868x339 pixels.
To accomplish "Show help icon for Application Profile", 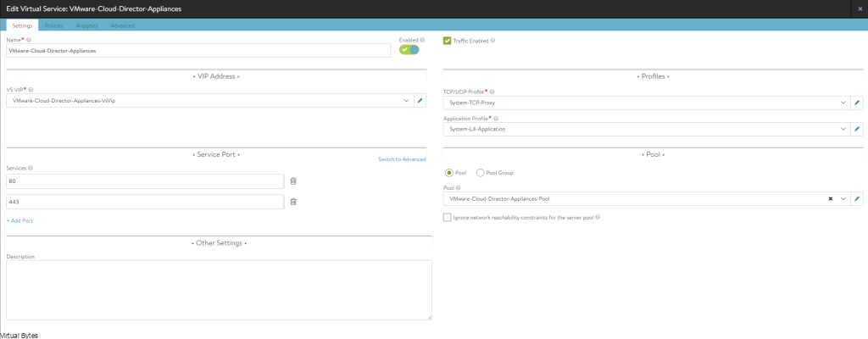I will (495, 118).
